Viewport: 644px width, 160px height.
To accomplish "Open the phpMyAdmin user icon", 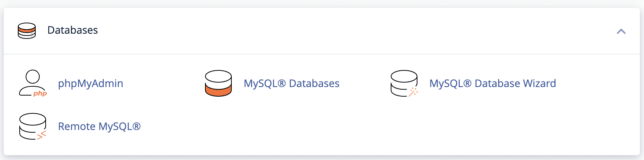I will pyautogui.click(x=33, y=83).
